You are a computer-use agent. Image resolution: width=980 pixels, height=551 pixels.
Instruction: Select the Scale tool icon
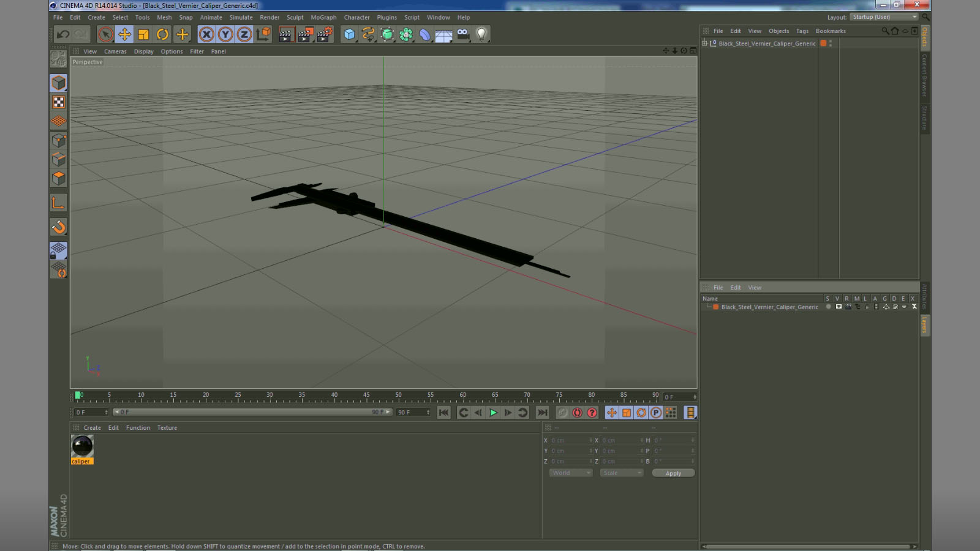click(x=143, y=34)
